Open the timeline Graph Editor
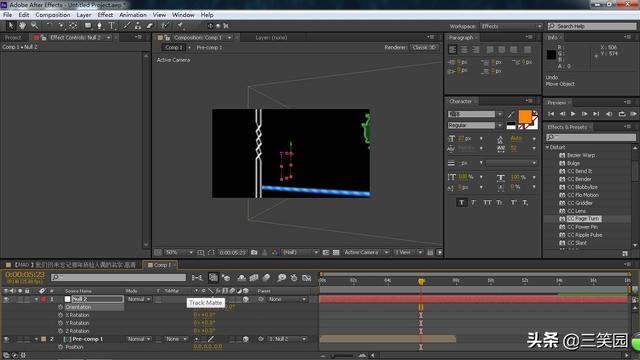Viewport: 640px width, 360px height. click(307, 278)
